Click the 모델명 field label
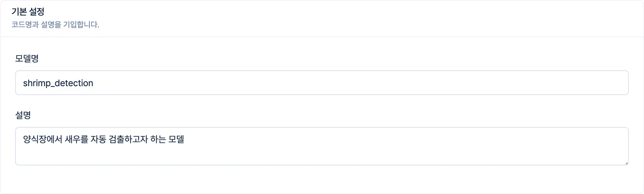The width and height of the screenshot is (644, 194). pos(27,58)
